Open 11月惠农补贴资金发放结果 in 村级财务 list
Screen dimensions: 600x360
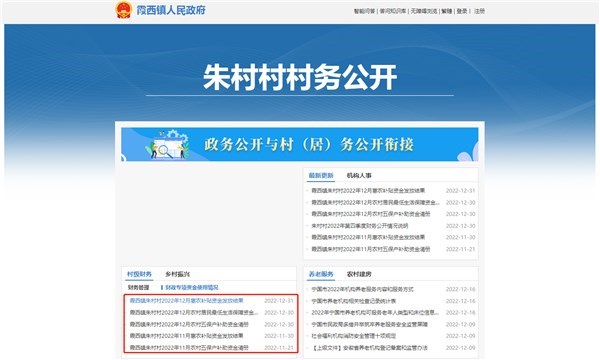186,336
